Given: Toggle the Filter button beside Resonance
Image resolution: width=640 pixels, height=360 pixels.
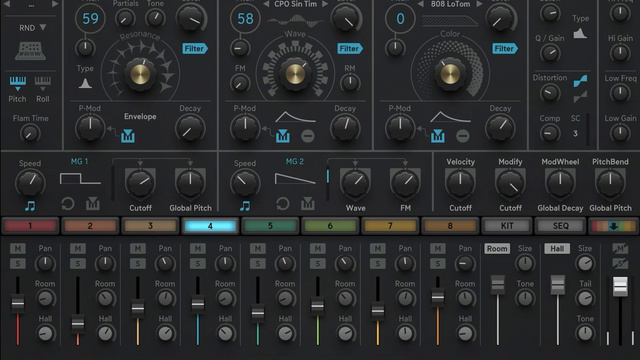Looking at the screenshot, I should (195, 49).
